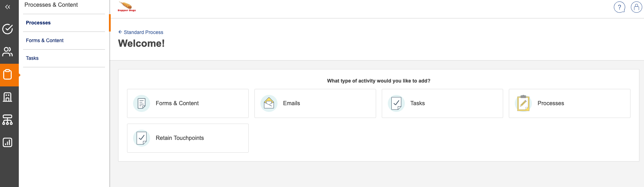Image resolution: width=644 pixels, height=187 pixels.
Task: Click the help question mark icon
Action: pos(619,7)
